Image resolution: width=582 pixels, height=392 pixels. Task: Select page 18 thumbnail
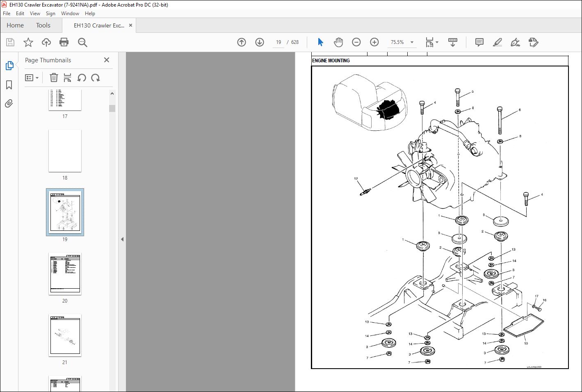tap(65, 151)
